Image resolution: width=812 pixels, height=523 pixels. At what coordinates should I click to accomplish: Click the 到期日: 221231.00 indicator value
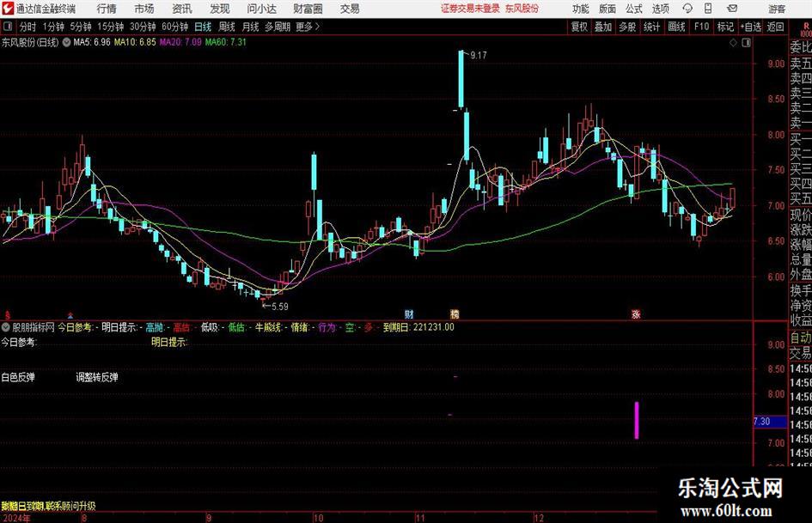tap(418, 327)
